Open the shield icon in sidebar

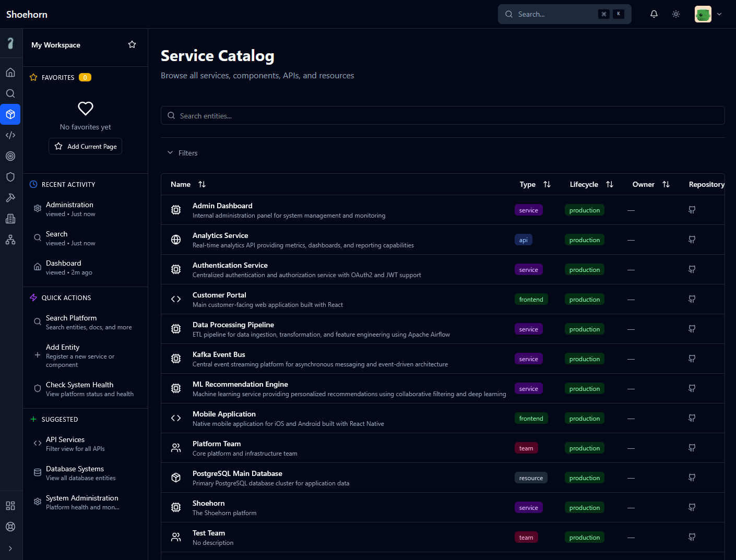coord(10,177)
